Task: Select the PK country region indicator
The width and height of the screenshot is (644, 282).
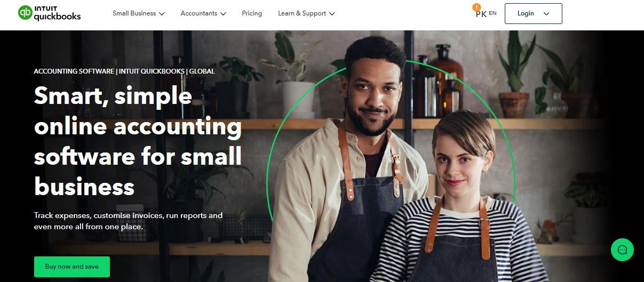Action: [x=481, y=14]
